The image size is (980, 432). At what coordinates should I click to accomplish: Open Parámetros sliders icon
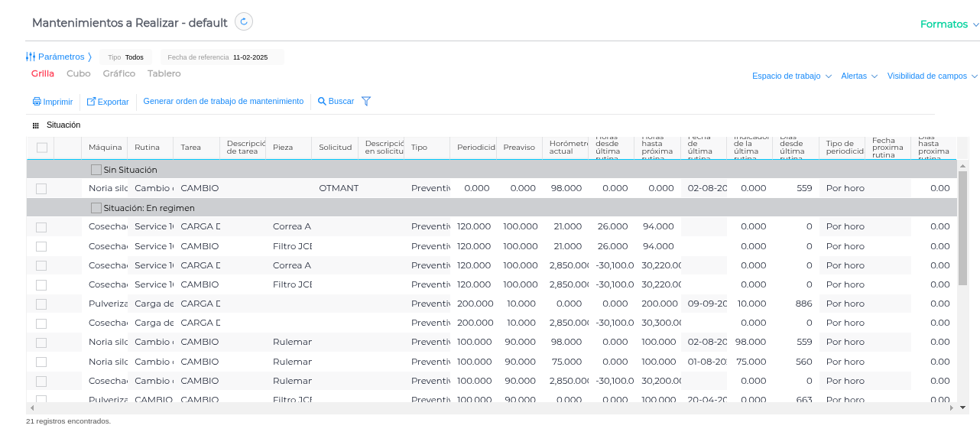click(x=31, y=57)
